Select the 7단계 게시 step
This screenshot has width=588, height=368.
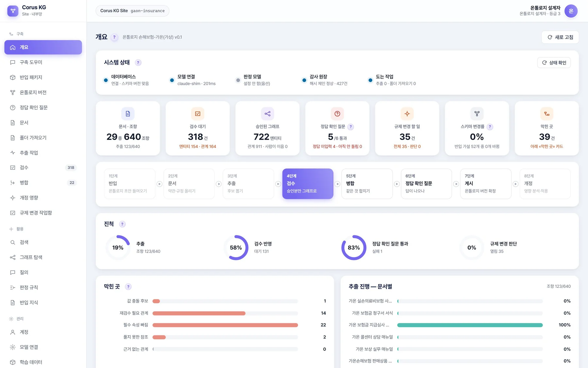pos(486,184)
